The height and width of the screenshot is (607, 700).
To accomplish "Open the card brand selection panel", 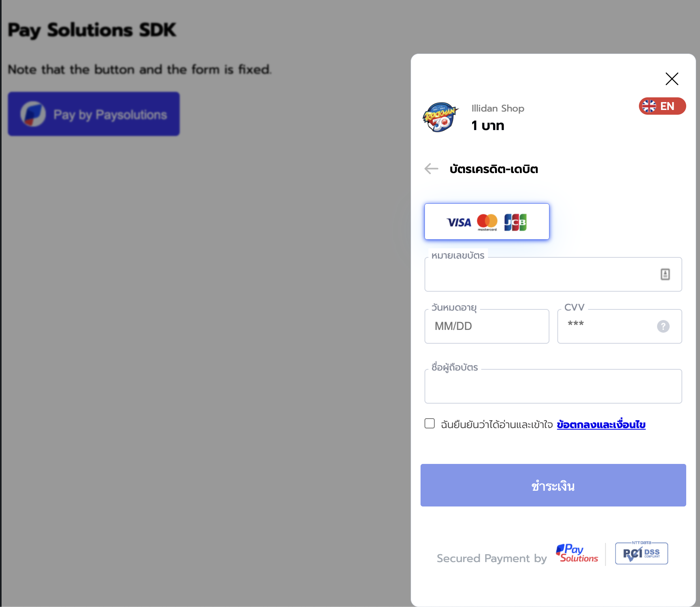I will 487,222.
